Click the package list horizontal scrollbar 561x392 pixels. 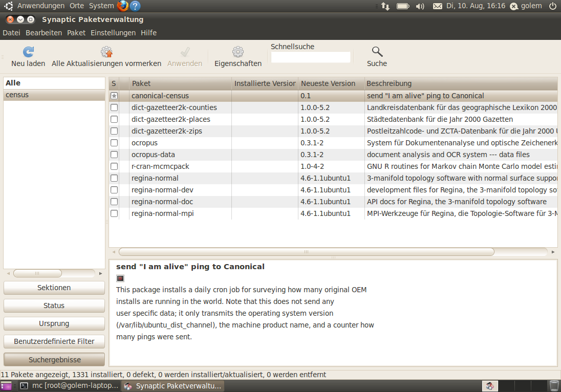click(x=307, y=252)
